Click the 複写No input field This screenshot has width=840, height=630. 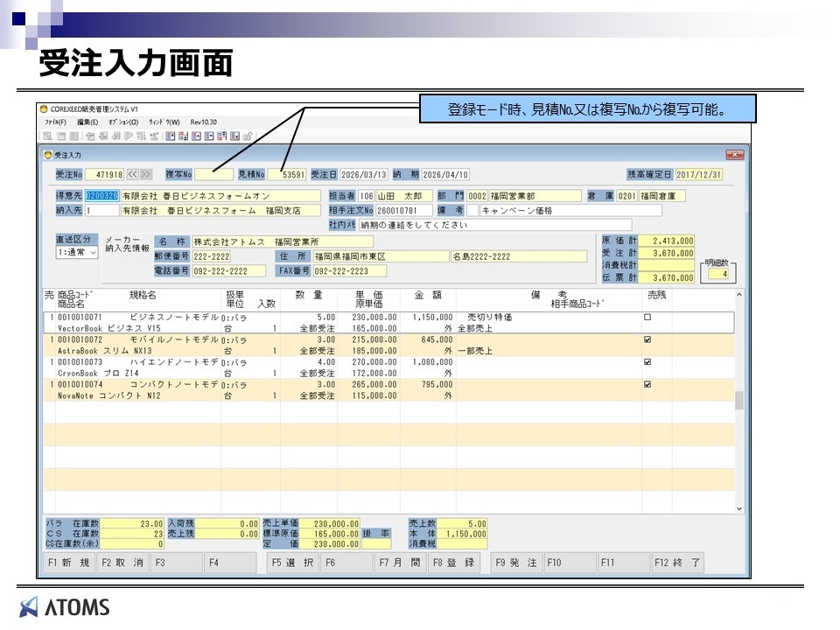pos(214,174)
